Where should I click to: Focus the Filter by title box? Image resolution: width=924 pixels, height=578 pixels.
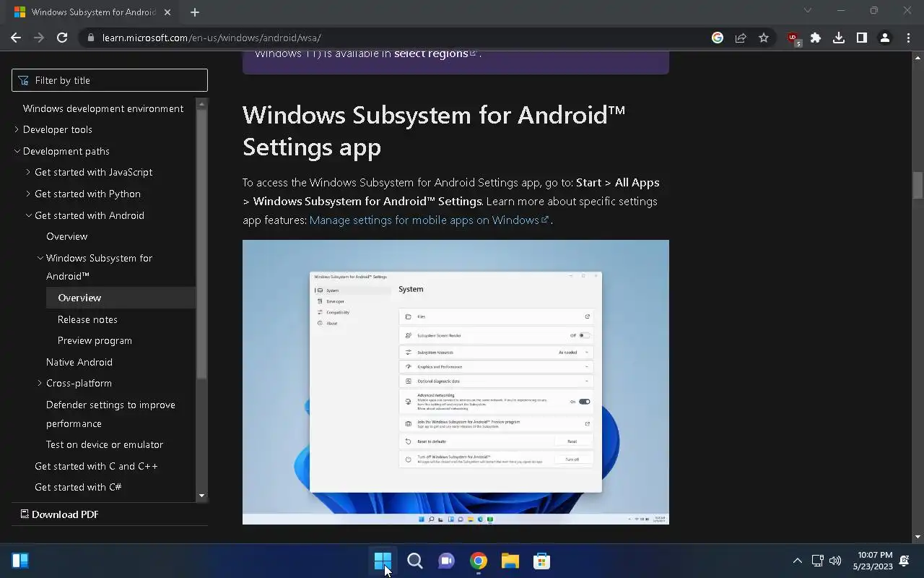tap(110, 80)
